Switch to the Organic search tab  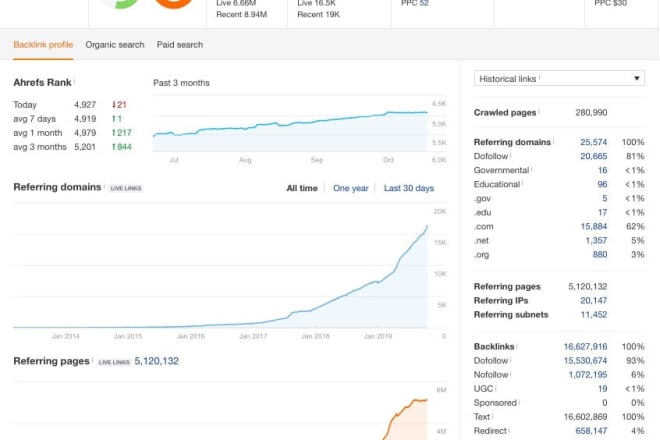click(115, 45)
